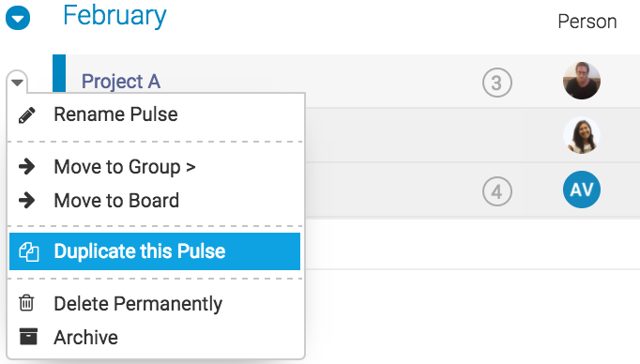Click the trash can icon
The width and height of the screenshot is (640, 364).
[x=27, y=303]
